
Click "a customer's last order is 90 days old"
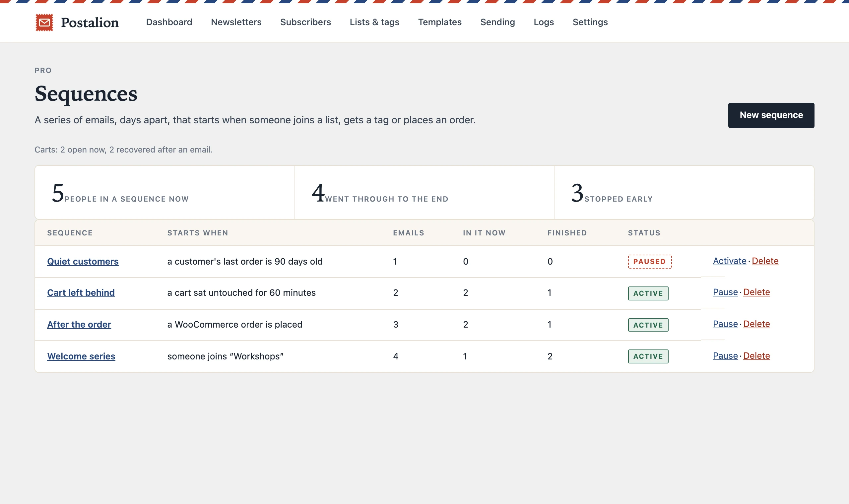click(x=245, y=262)
